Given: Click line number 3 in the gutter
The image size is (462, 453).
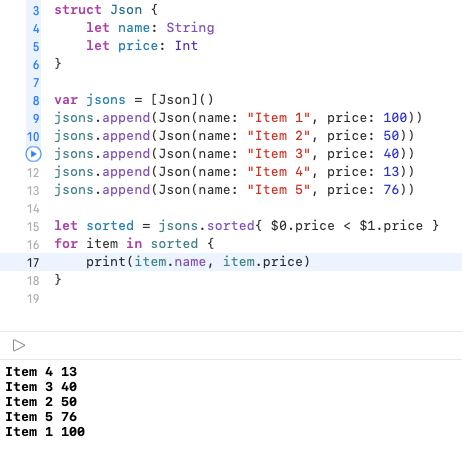Looking at the screenshot, I should point(36,11).
